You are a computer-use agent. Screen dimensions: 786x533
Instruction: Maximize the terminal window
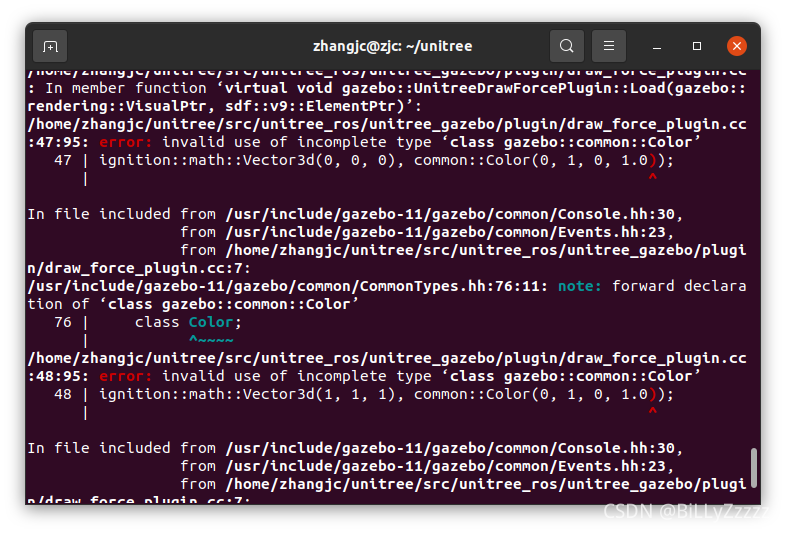click(x=696, y=46)
